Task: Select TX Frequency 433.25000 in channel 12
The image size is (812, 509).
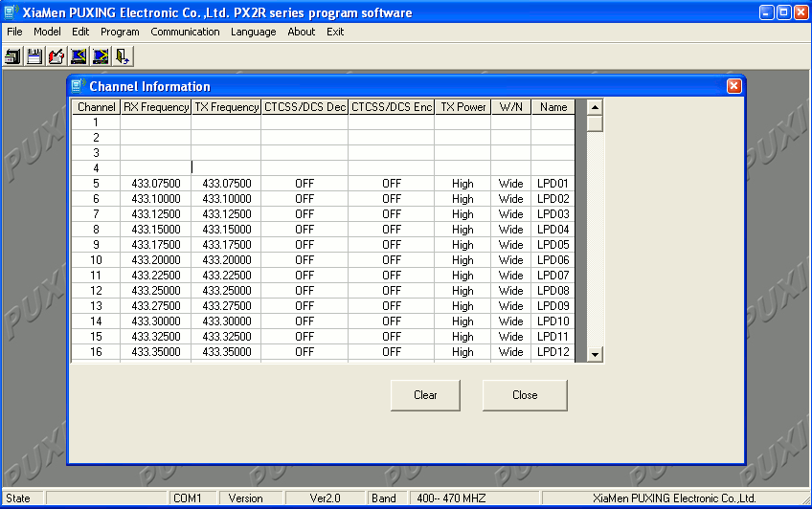Action: [x=226, y=291]
